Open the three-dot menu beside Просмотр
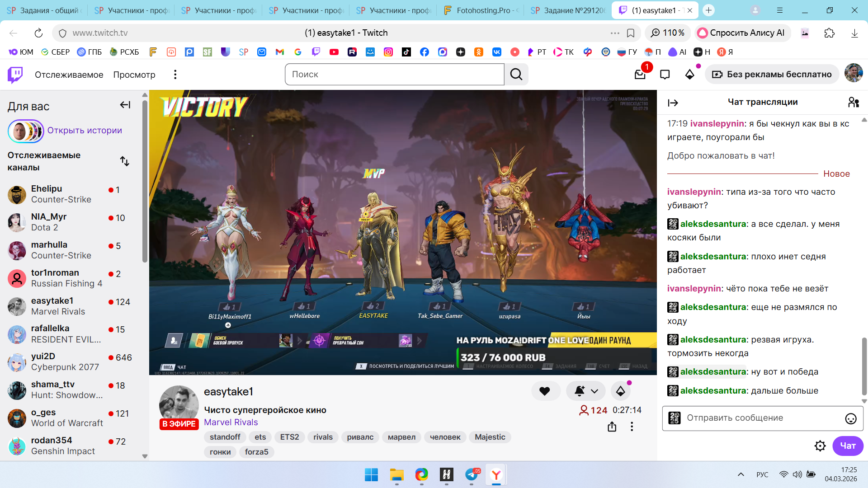 click(175, 75)
